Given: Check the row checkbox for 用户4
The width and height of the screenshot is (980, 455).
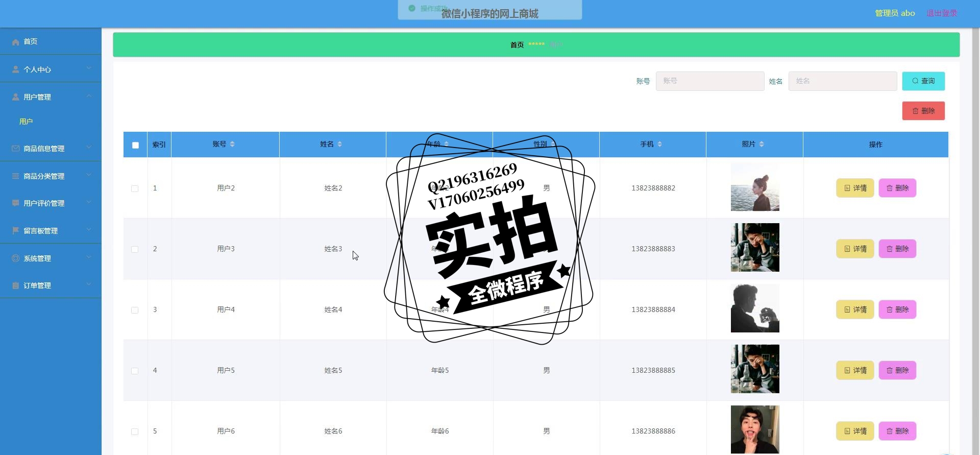Looking at the screenshot, I should (135, 310).
